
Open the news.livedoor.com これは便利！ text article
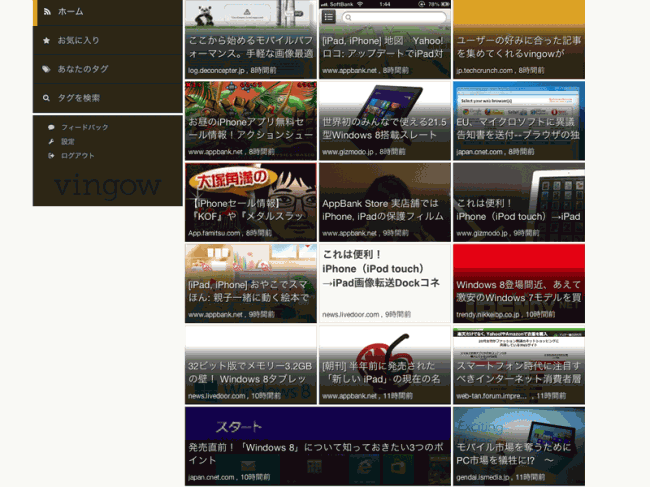[385, 283]
